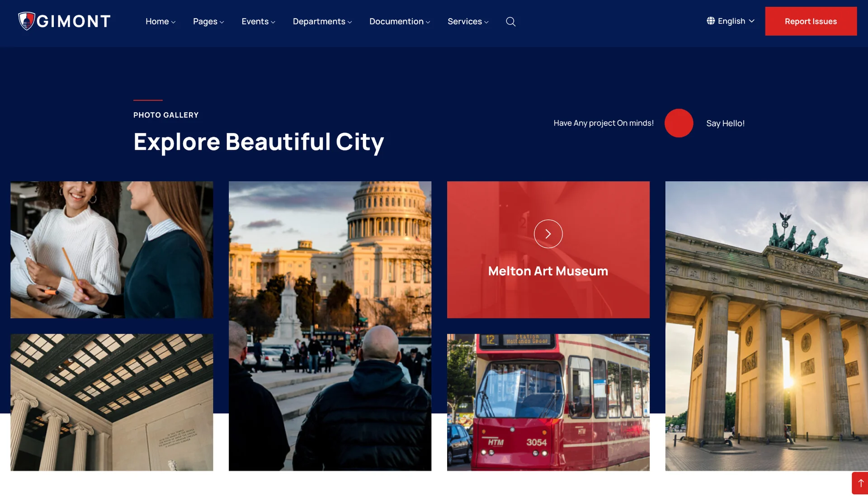
Task: View the Brandenburg Gate photo
Action: click(766, 326)
